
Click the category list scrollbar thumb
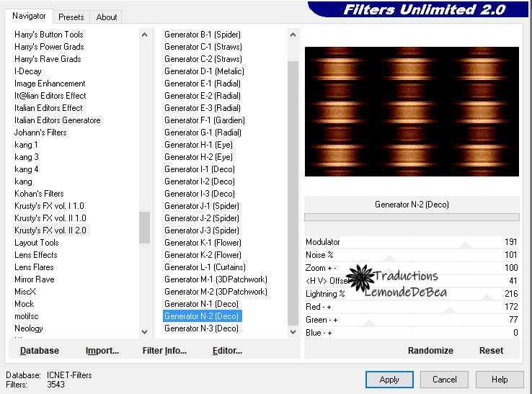click(x=145, y=228)
